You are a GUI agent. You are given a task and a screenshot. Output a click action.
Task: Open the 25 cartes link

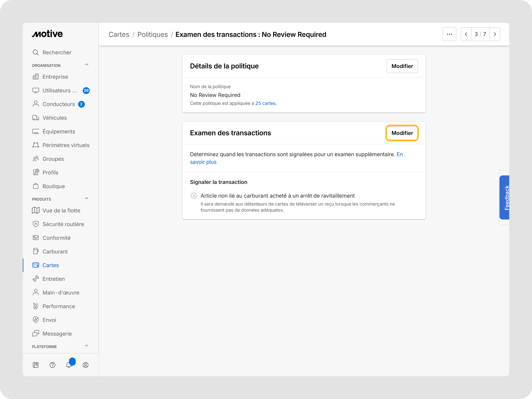(266, 103)
